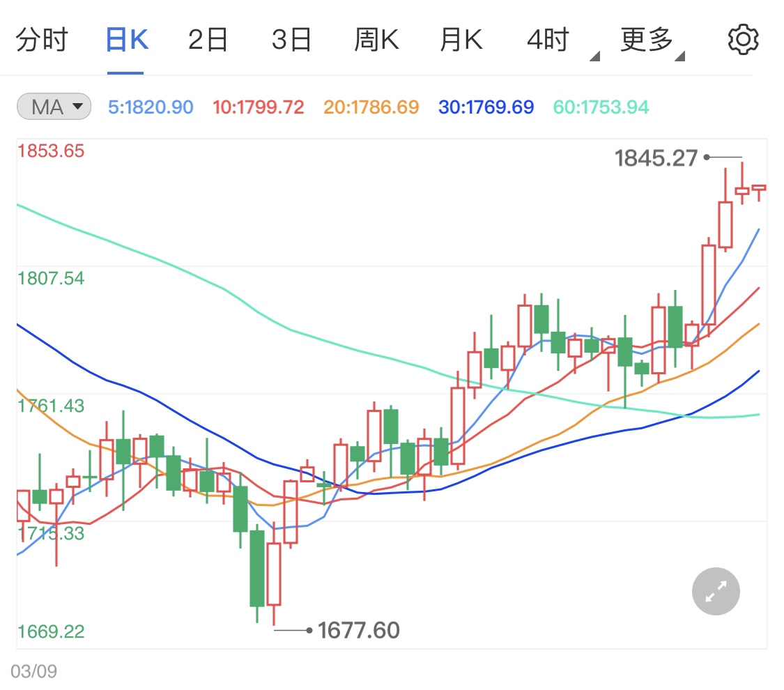The height and width of the screenshot is (690, 784).
Task: Switch to the 2日 tab
Action: pos(208,40)
